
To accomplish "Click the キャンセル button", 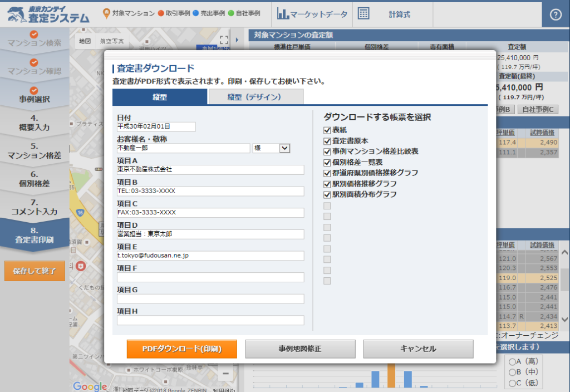I will tap(418, 349).
